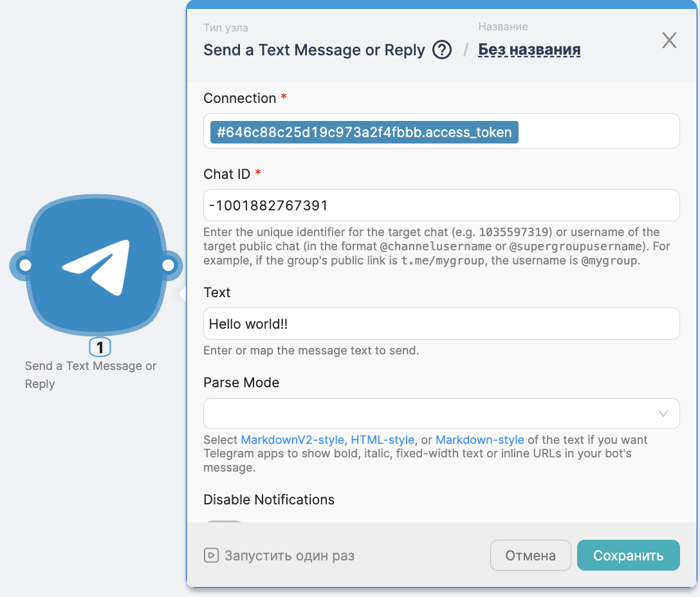Open the HTML-style link
The image size is (700, 597).
pos(383,440)
